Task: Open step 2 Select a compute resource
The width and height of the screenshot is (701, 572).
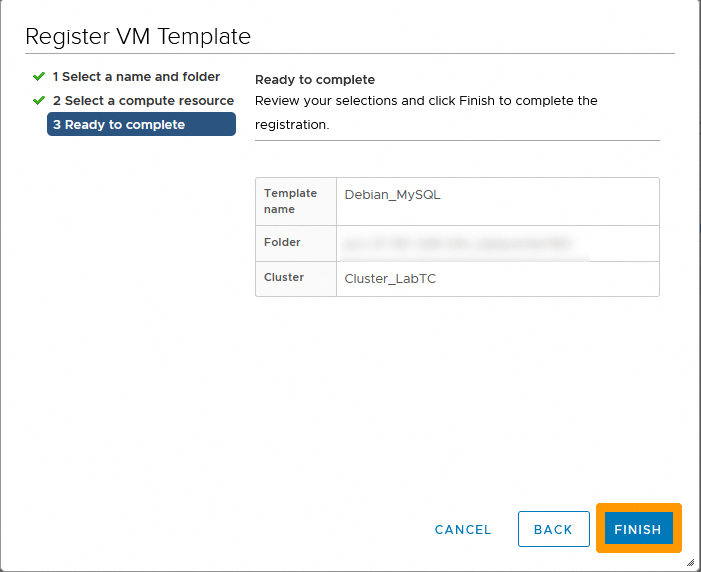Action: point(143,100)
